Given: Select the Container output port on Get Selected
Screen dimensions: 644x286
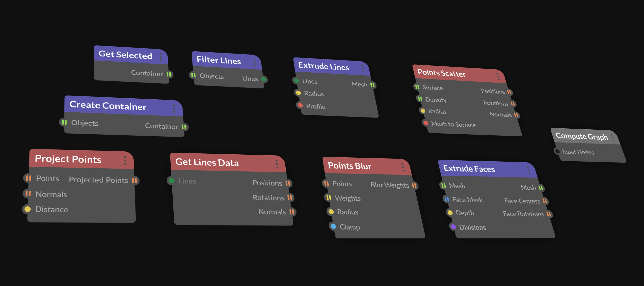Looking at the screenshot, I should point(169,74).
